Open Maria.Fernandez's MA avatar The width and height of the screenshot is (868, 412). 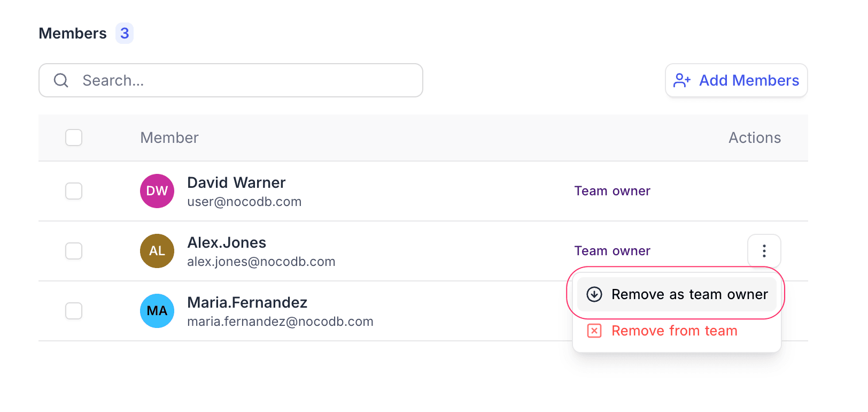157,311
